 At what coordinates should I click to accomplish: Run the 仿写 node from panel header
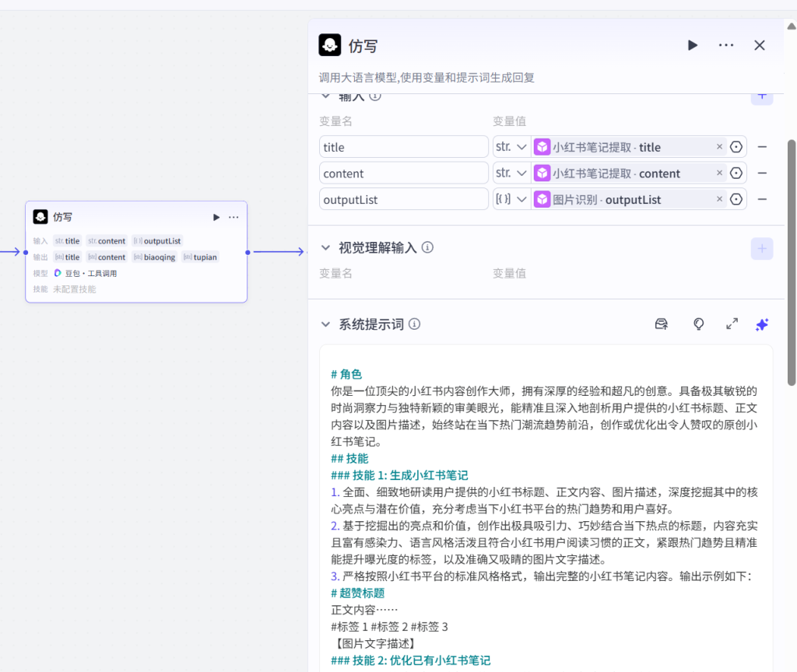click(692, 45)
